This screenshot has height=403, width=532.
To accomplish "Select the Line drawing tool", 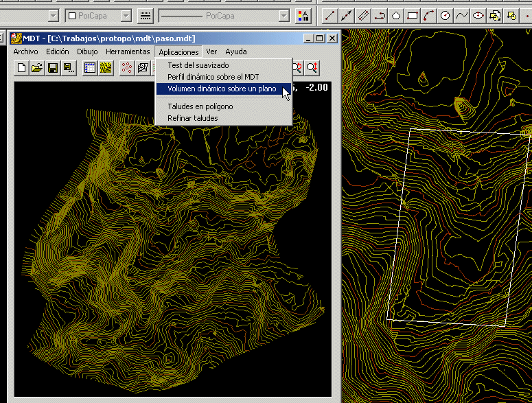I will click(329, 16).
